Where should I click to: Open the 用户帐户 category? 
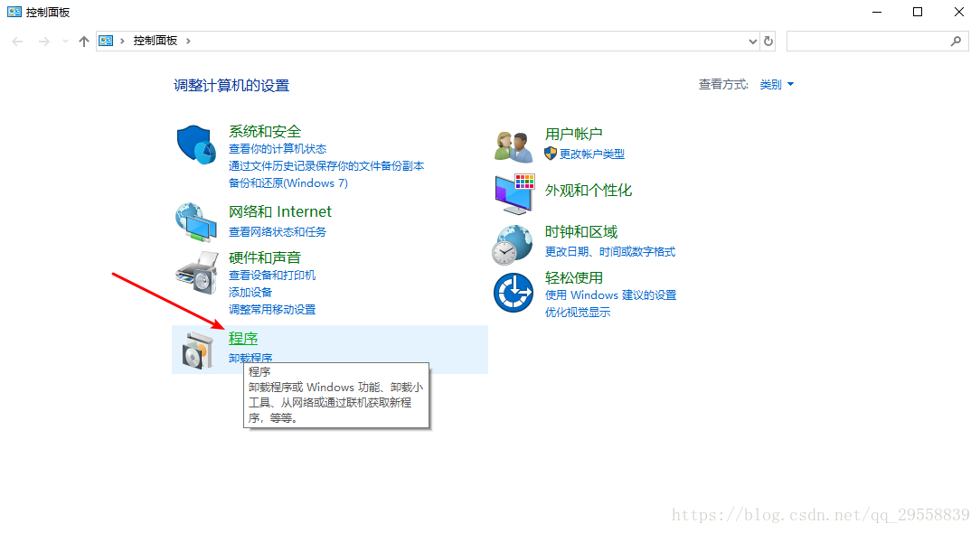click(x=574, y=134)
